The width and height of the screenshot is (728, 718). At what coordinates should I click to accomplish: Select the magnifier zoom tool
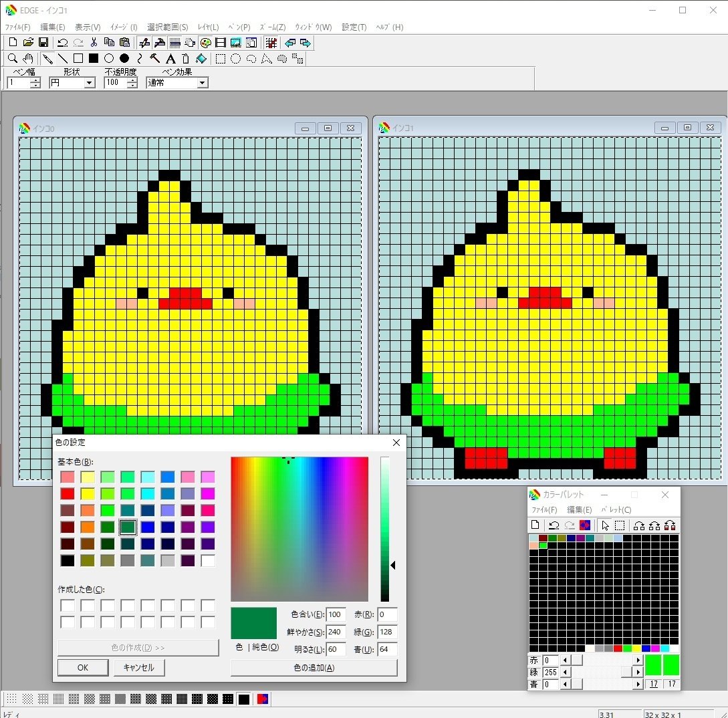click(x=13, y=59)
